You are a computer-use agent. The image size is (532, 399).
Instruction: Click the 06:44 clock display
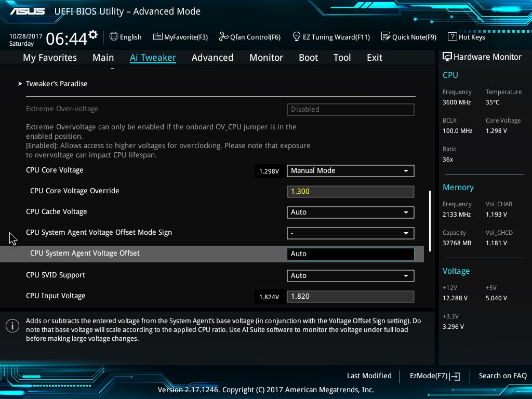[66, 38]
